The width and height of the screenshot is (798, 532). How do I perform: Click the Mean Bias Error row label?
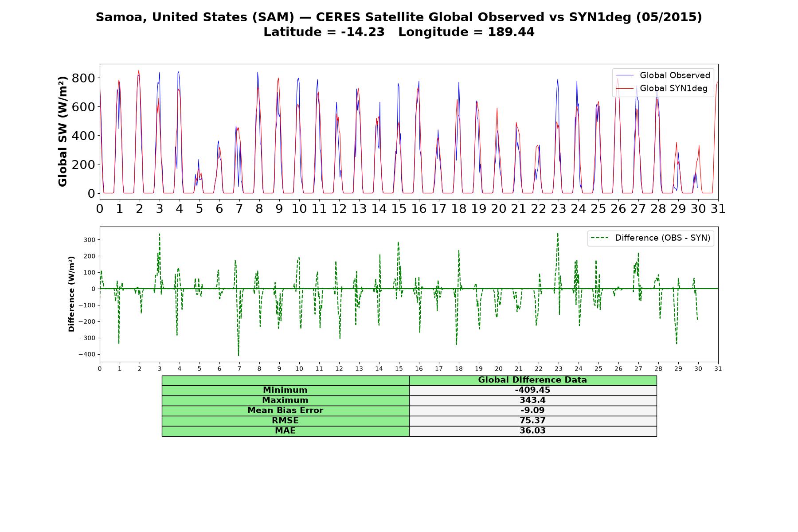point(286,411)
